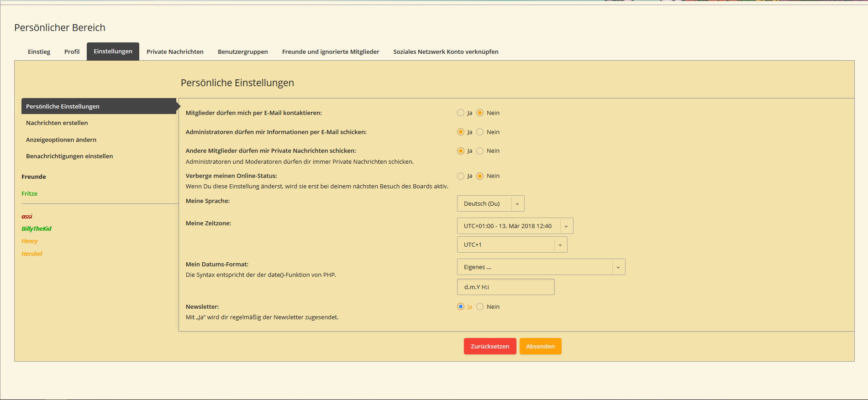The width and height of the screenshot is (868, 400).
Task: Open user assi's profile
Action: (x=27, y=216)
